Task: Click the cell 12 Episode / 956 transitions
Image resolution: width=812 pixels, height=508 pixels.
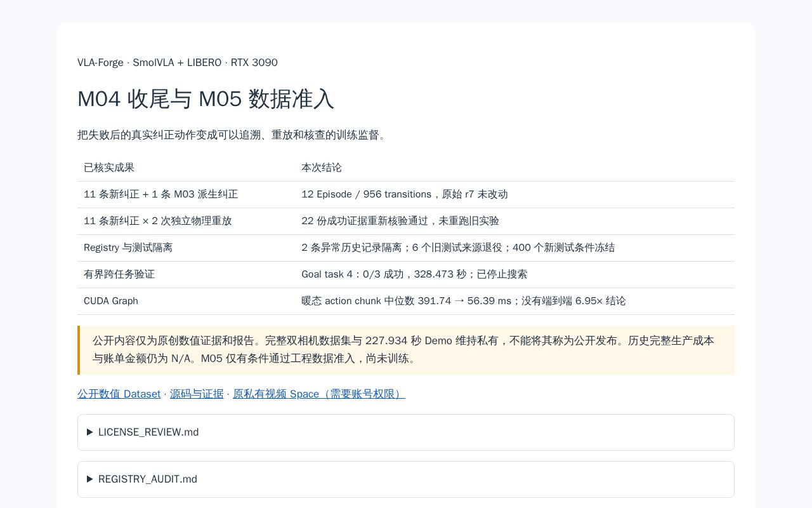Action: (x=514, y=194)
